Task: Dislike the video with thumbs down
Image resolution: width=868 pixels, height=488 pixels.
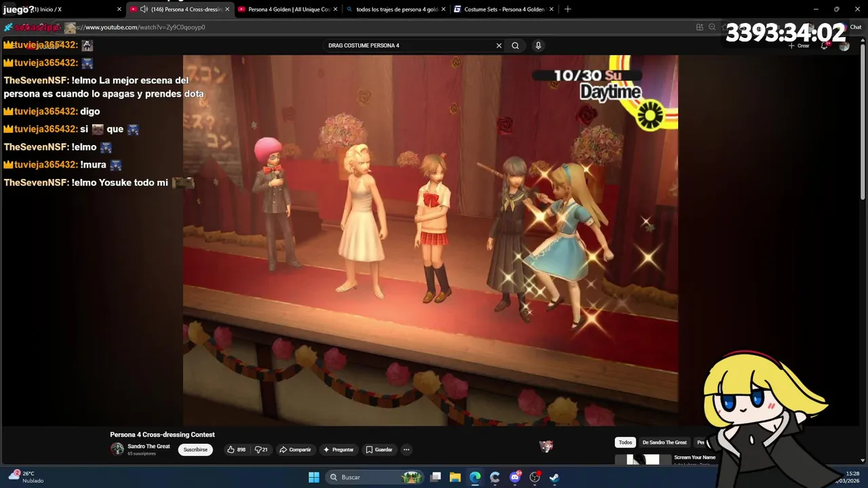Action: (261, 449)
